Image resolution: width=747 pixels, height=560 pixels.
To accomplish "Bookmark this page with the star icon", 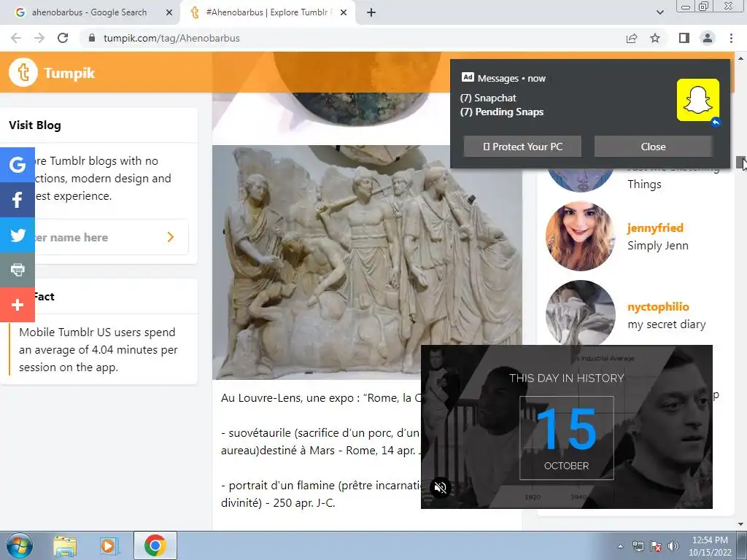I will (x=655, y=38).
